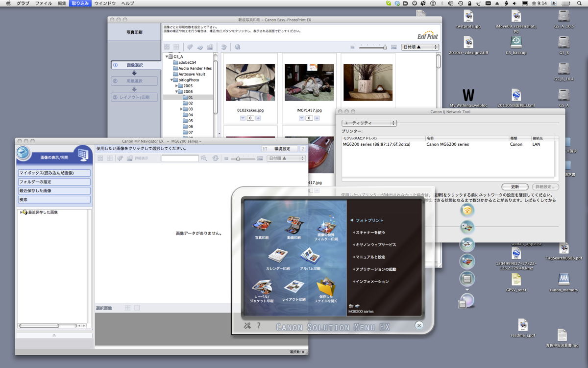Start アルバム印刷 in Solution Menu
Image resolution: width=588 pixels, height=368 pixels.
tap(310, 260)
